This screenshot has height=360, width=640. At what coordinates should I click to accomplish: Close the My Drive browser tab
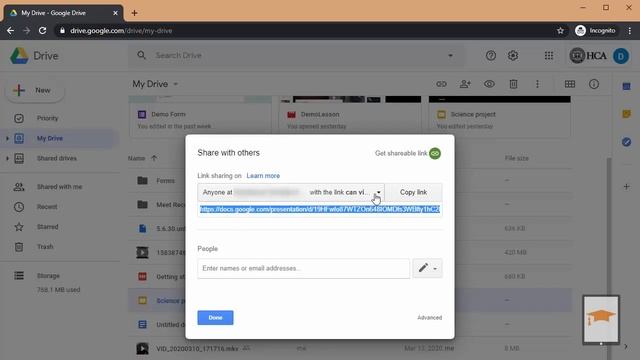(115, 13)
